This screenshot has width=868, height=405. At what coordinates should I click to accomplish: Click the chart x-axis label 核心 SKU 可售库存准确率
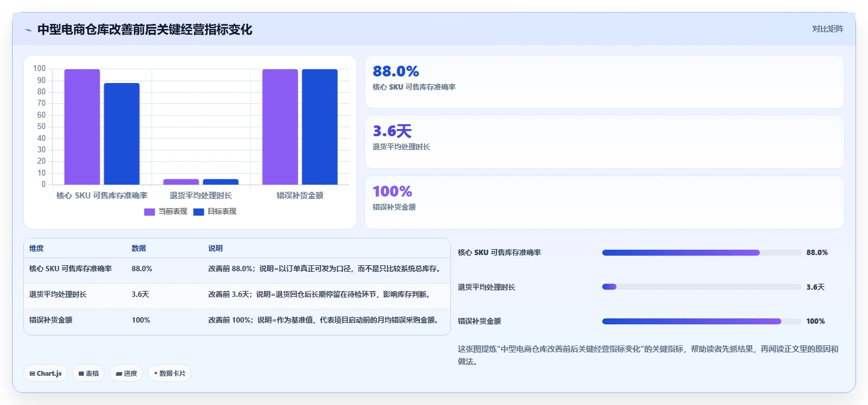102,195
